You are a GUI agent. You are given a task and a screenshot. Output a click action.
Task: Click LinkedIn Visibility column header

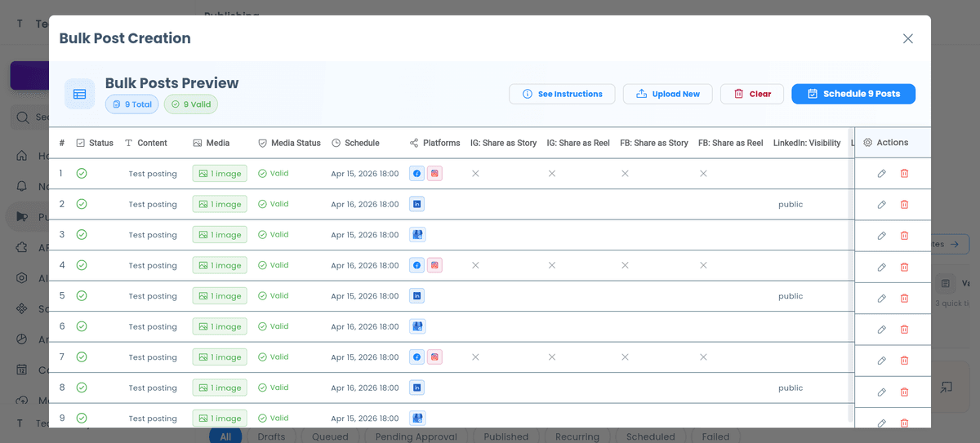pos(807,143)
